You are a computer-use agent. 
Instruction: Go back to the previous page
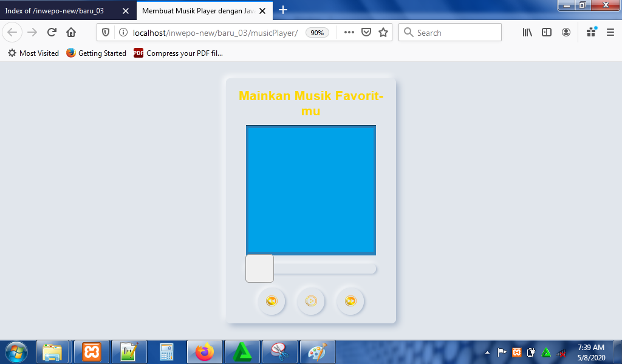point(12,33)
